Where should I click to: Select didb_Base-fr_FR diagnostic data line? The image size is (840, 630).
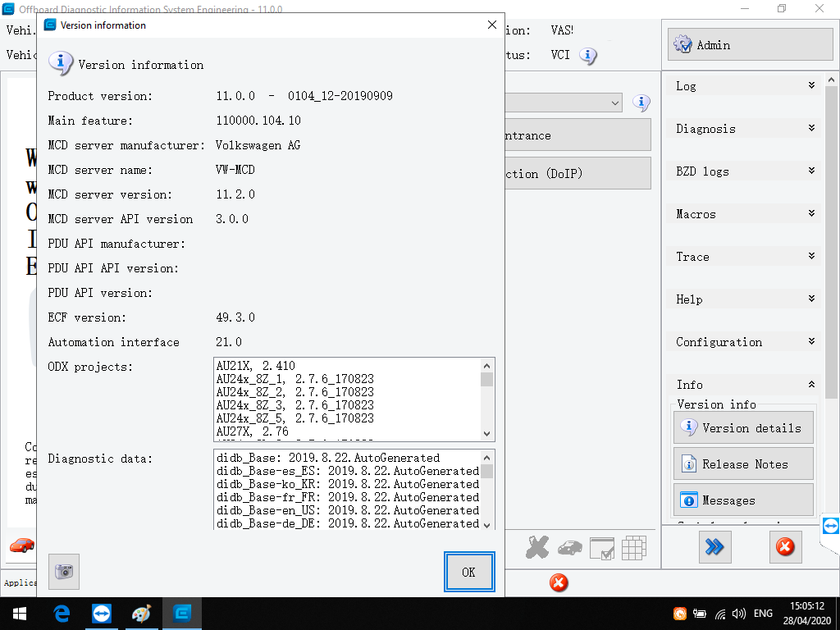348,497
